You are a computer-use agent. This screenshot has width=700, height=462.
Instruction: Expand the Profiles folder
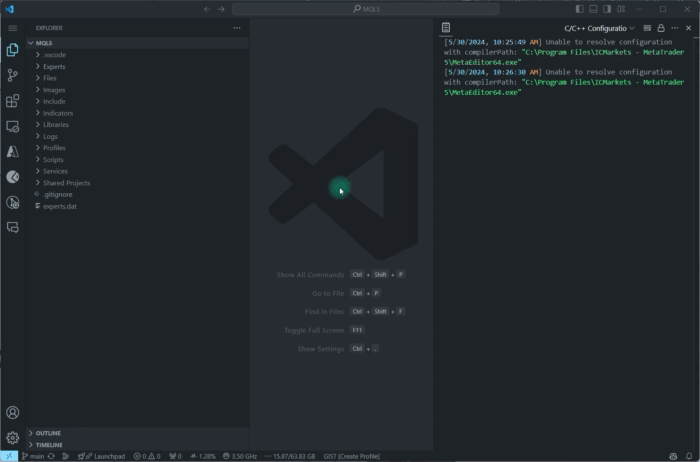point(137,148)
